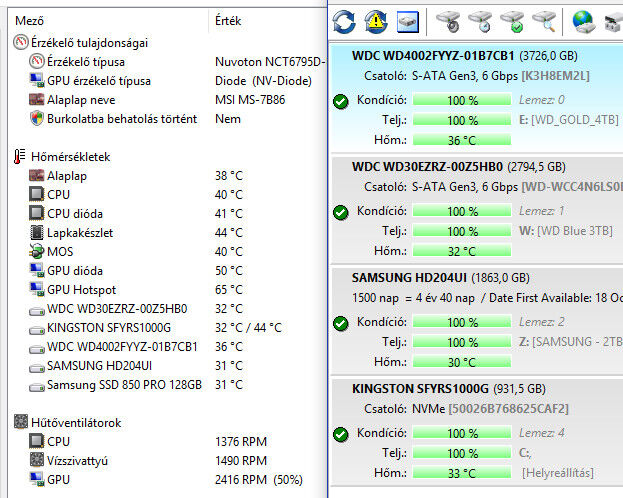Click the 1376 RPM CPU fan value

241,441
